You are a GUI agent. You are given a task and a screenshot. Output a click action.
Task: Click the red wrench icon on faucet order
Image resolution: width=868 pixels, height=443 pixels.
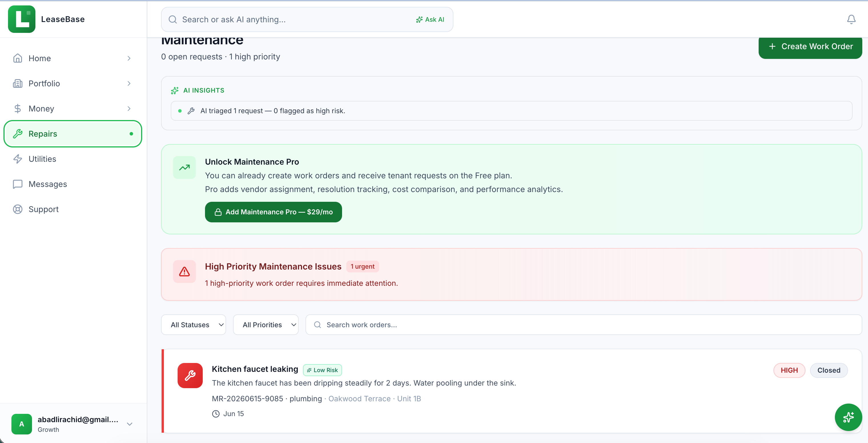[x=190, y=376]
